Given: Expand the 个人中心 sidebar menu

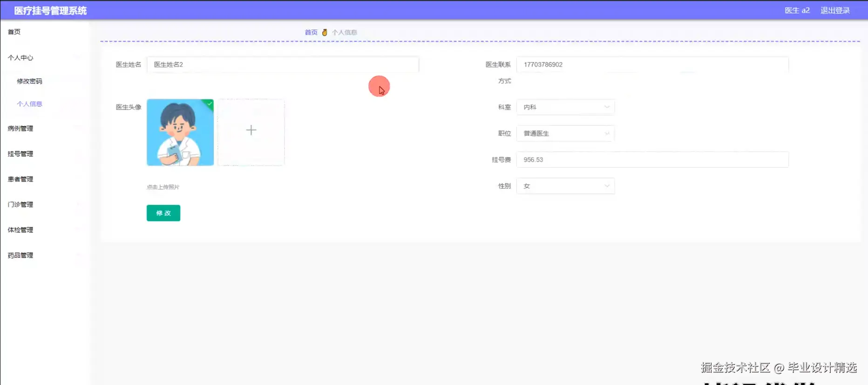Looking at the screenshot, I should pos(20,58).
